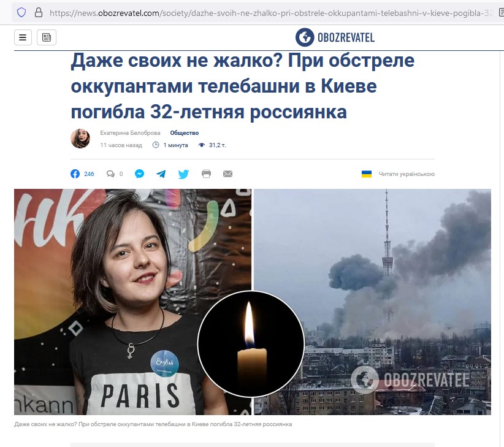Print the article using printer icon
Viewport: 504px width, 447px height.
pyautogui.click(x=206, y=174)
